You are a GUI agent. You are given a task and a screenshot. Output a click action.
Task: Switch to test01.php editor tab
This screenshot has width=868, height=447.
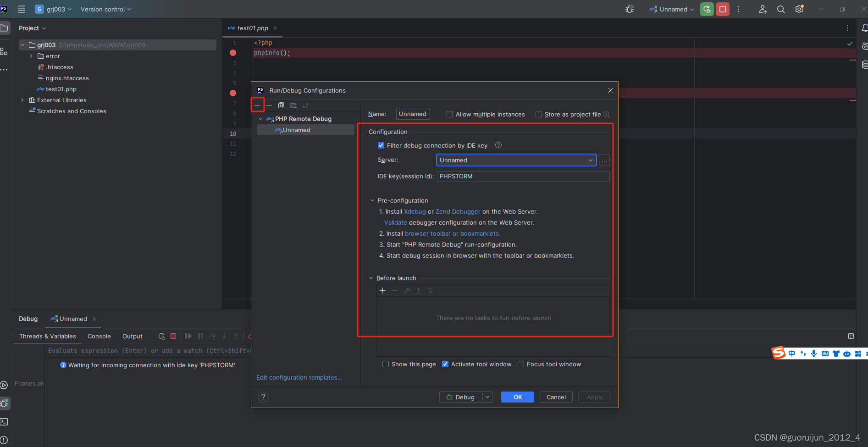(252, 28)
